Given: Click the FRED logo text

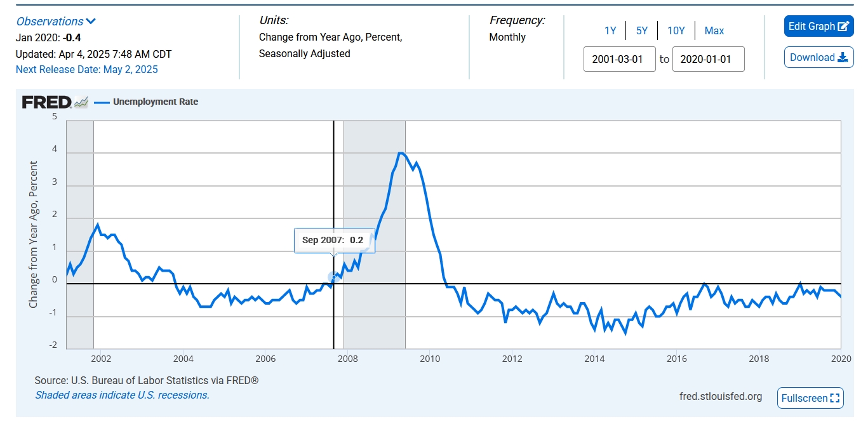Looking at the screenshot, I should click(x=46, y=102).
